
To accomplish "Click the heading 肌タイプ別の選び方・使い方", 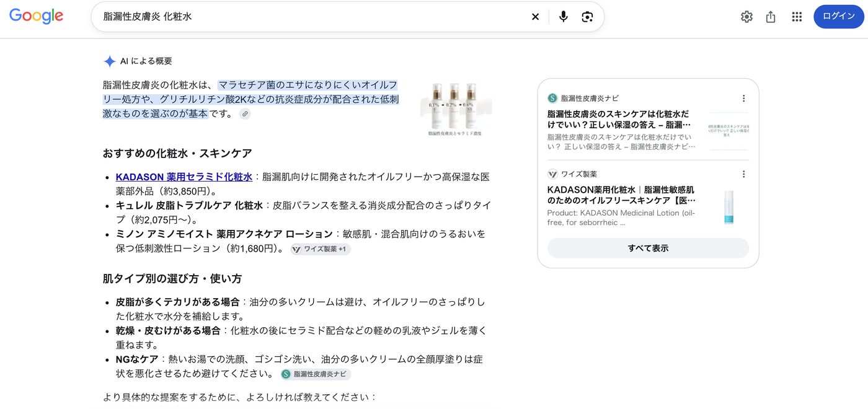I will click(172, 278).
